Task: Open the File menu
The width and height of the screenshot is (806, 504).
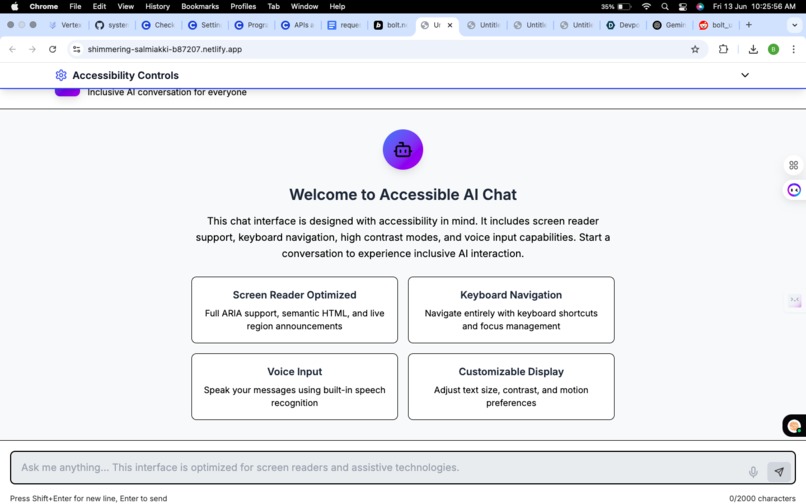Action: click(75, 6)
